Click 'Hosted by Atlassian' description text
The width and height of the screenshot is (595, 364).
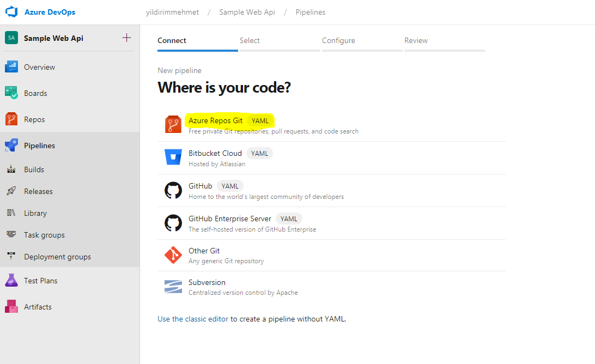coord(217,164)
